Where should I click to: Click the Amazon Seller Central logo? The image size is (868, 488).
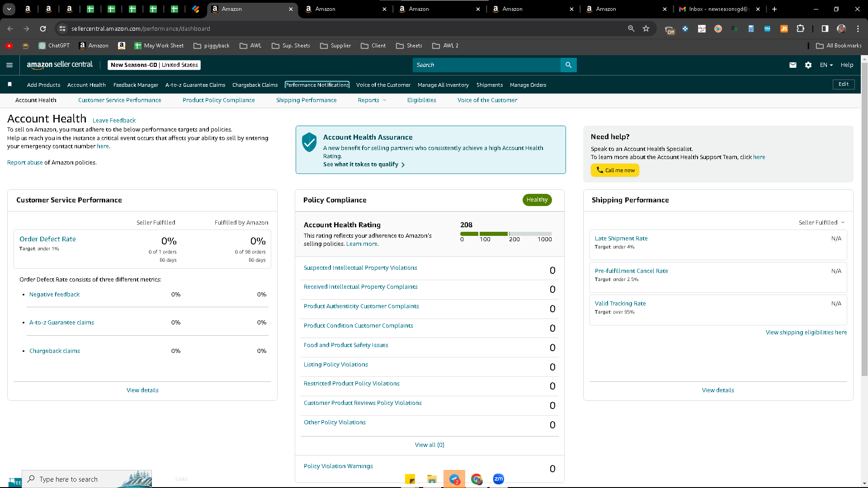click(x=60, y=65)
